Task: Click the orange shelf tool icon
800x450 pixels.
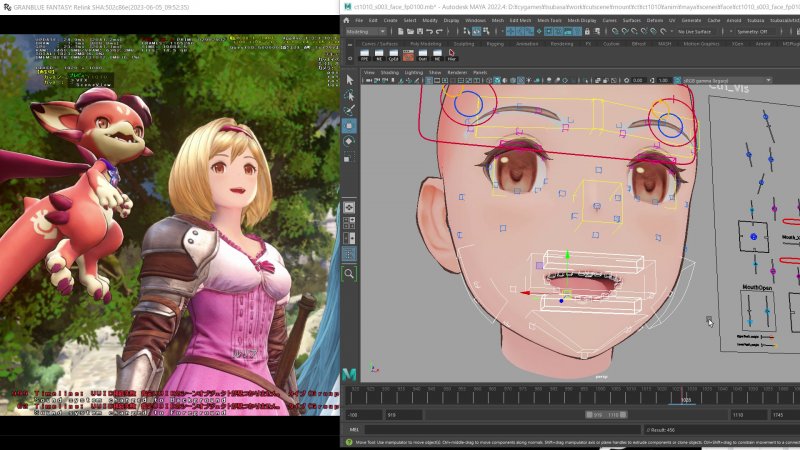Action: (x=408, y=55)
